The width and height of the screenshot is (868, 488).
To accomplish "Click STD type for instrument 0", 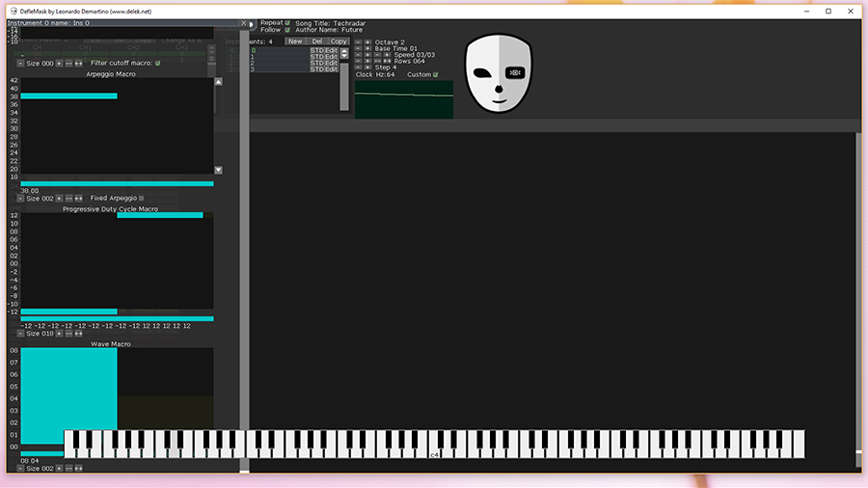I will pyautogui.click(x=316, y=50).
